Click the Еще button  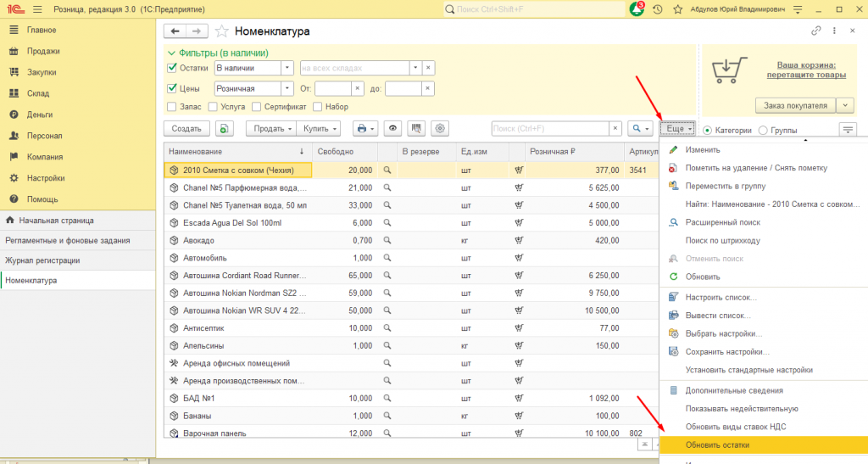(677, 128)
